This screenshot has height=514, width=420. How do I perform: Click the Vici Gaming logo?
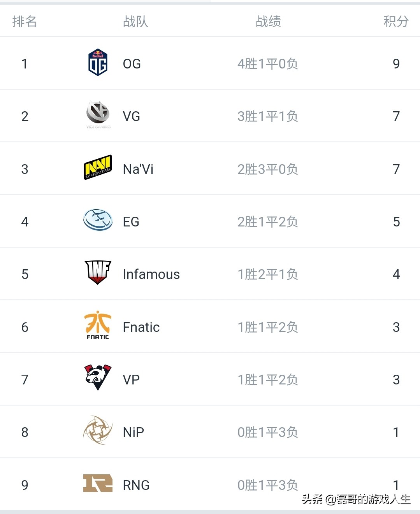pos(98,114)
